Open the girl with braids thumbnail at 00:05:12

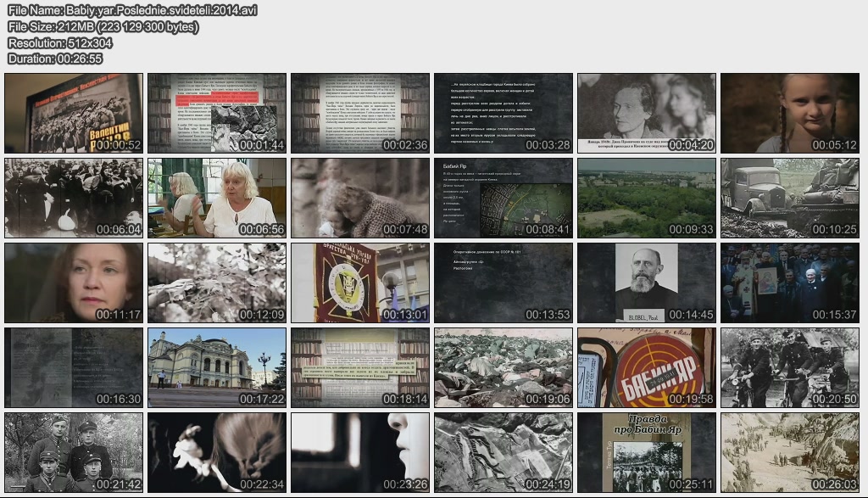(x=790, y=113)
